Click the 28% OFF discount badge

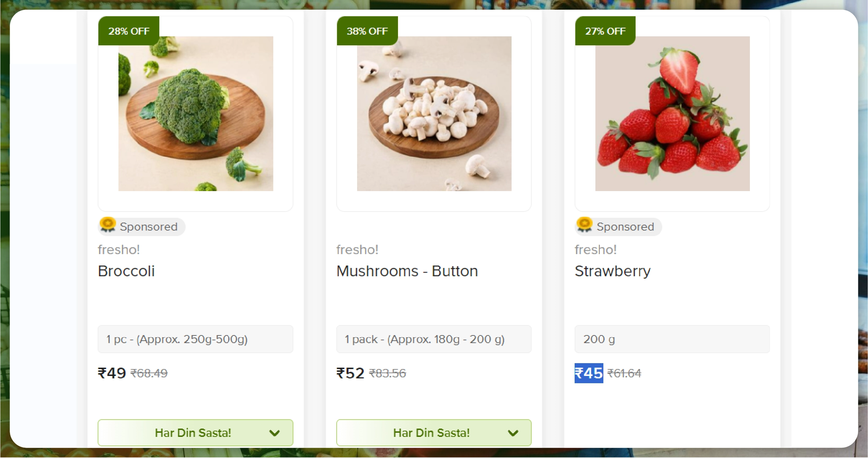[x=129, y=31]
